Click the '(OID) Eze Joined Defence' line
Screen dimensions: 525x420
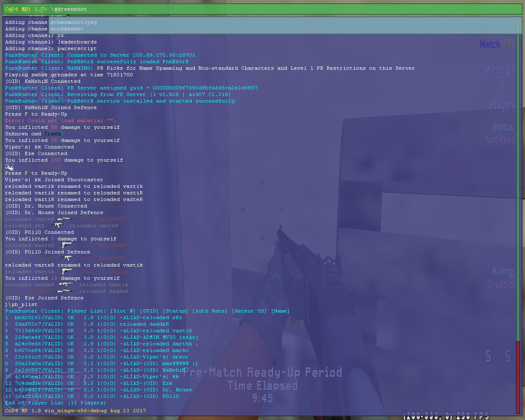tap(44, 298)
